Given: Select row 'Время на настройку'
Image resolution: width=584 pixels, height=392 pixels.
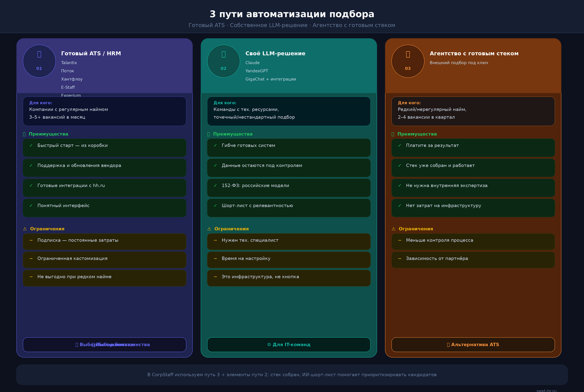Looking at the screenshot, I should point(289,260).
